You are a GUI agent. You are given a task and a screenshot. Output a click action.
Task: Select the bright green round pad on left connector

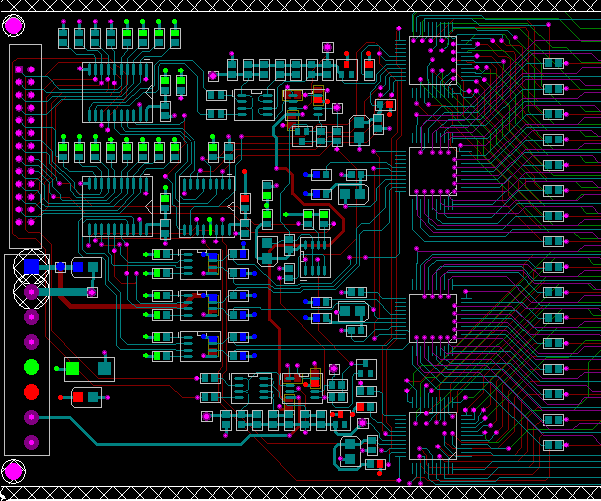click(x=31, y=367)
